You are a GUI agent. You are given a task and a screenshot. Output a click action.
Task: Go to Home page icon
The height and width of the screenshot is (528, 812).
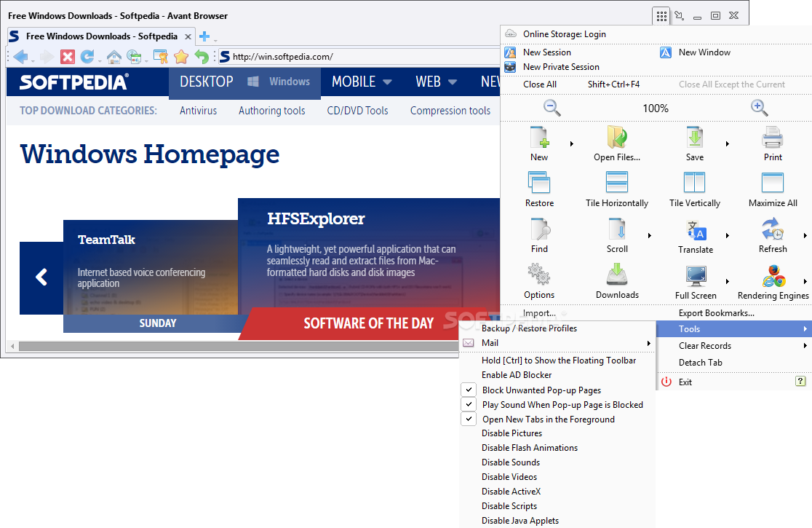(x=114, y=57)
